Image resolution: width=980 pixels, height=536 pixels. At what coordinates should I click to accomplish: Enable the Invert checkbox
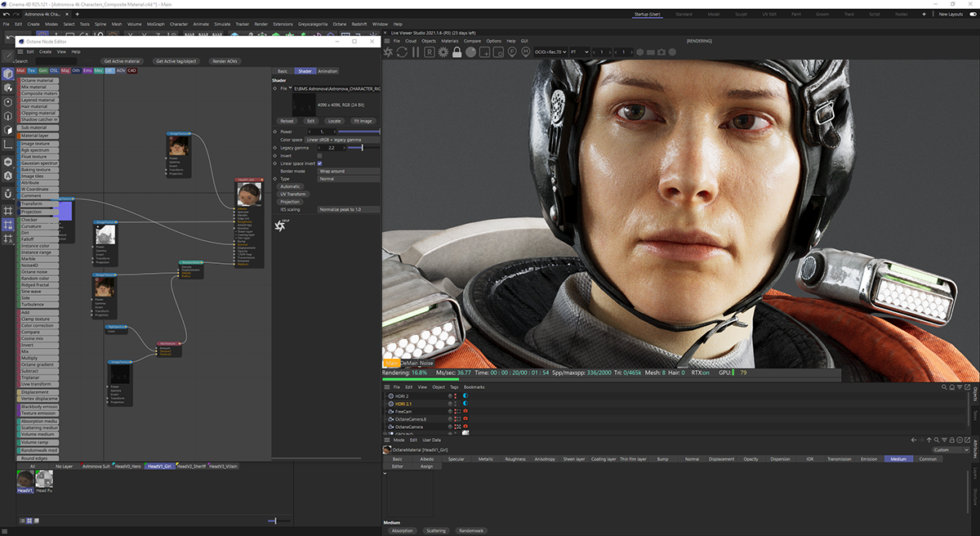click(319, 155)
